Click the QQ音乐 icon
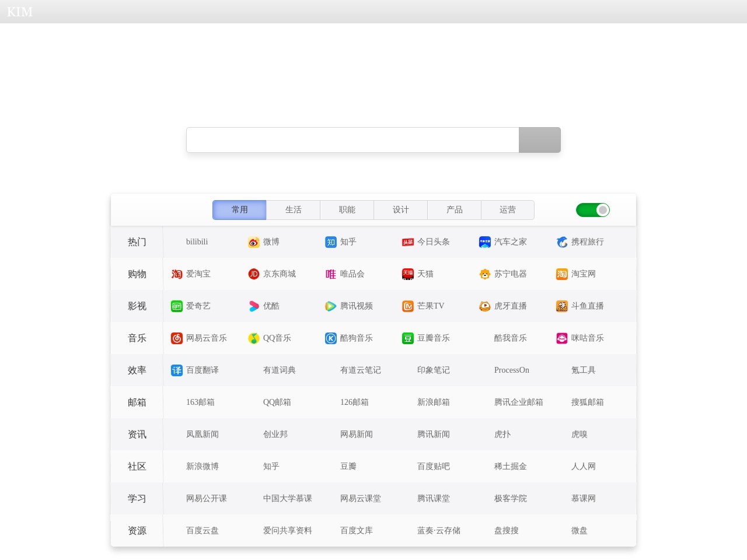The width and height of the screenshot is (747, 560). click(x=253, y=338)
